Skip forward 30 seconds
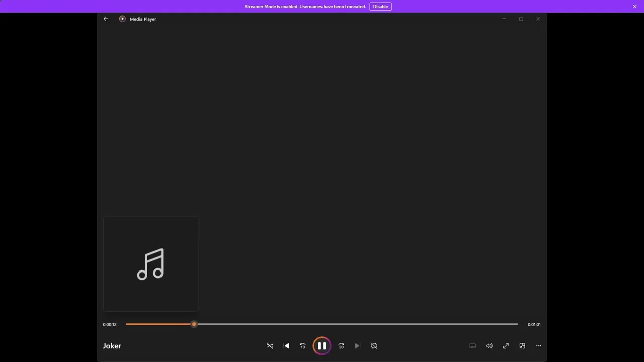Image resolution: width=644 pixels, height=362 pixels. pos(341,346)
